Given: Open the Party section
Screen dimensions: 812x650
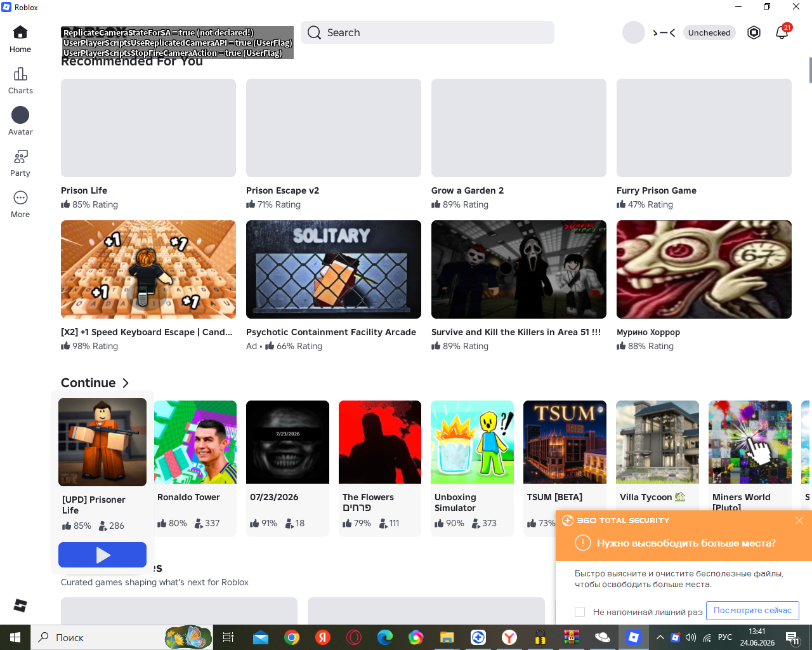Looking at the screenshot, I should click(x=20, y=163).
